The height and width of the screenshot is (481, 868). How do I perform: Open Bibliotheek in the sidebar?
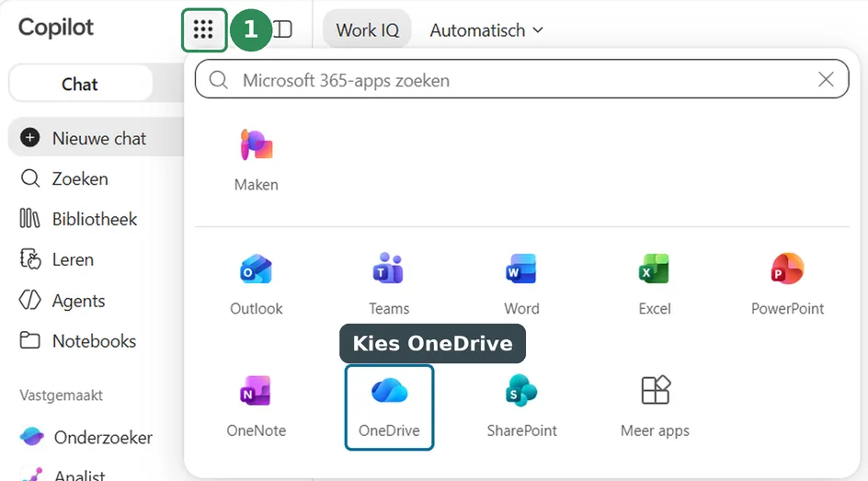pos(78,219)
